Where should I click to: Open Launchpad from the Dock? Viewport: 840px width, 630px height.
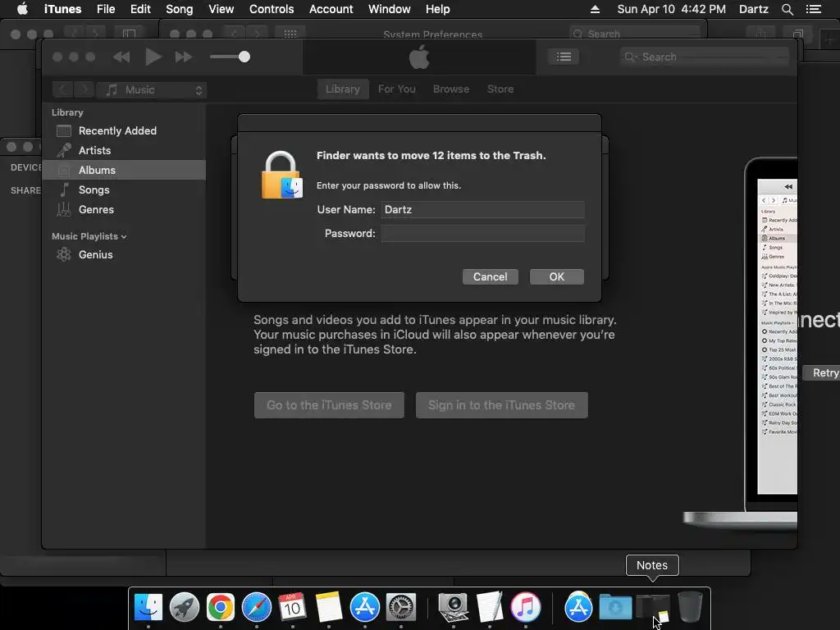pos(185,607)
